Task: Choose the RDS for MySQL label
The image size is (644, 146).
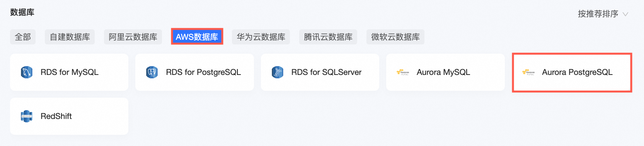Action: point(70,72)
